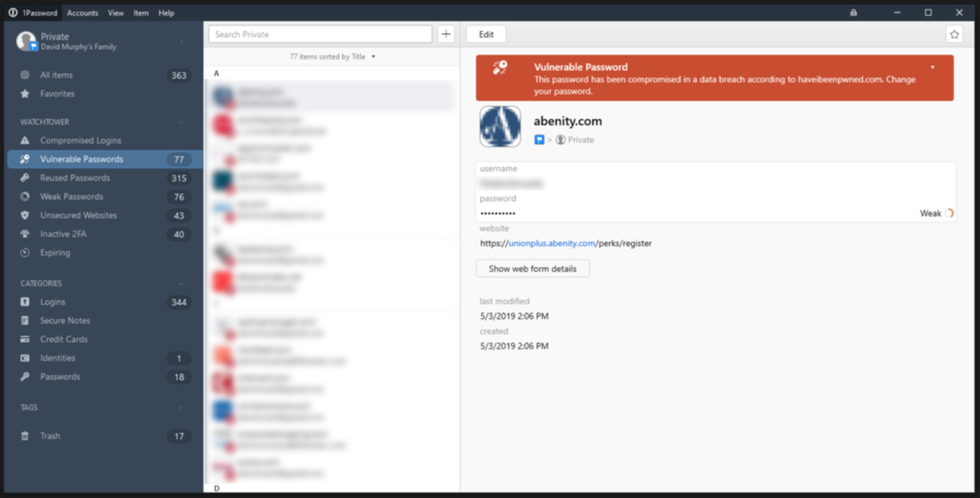Click the Edit button
The width and height of the screenshot is (980, 498).
(486, 34)
